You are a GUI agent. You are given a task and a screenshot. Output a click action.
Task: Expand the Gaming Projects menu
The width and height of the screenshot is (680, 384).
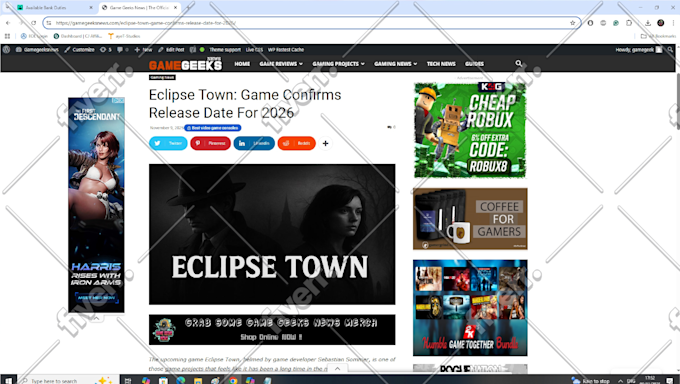[338, 64]
